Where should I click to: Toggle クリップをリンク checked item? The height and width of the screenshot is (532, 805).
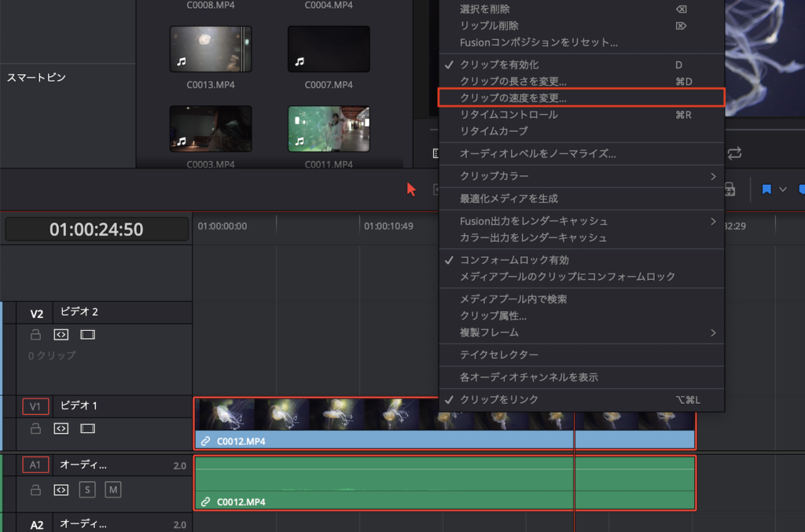click(581, 400)
